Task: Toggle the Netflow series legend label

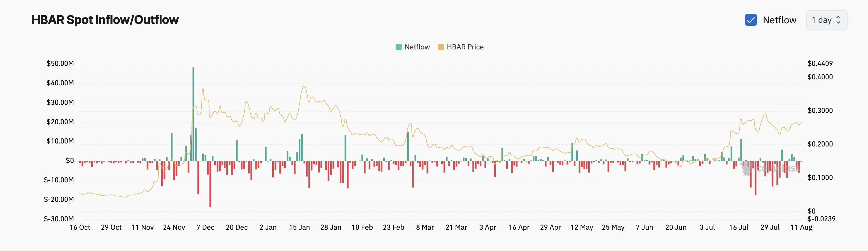Action: (417, 47)
